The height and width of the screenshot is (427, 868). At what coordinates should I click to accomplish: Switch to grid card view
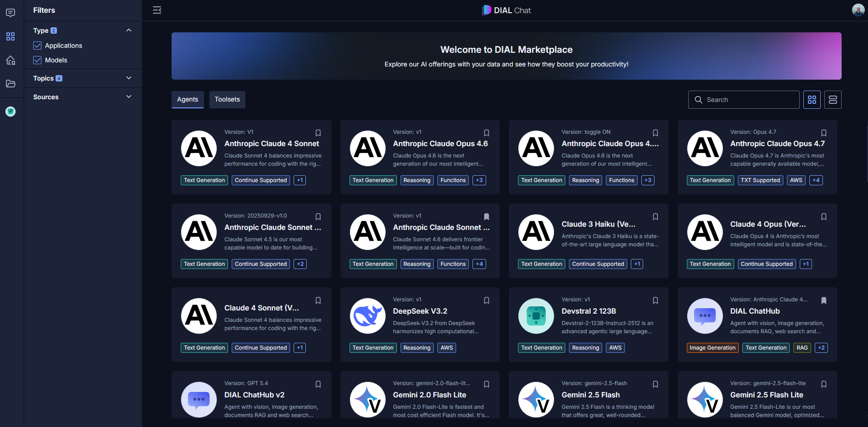812,100
